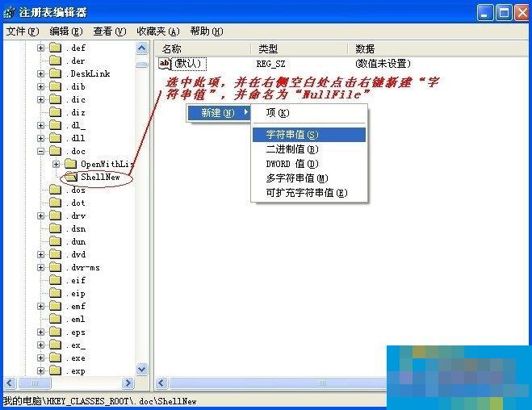Image resolution: width=532 pixels, height=410 pixels.
Task: Choose 多字符串值(M) from the submenu
Action: 309,178
